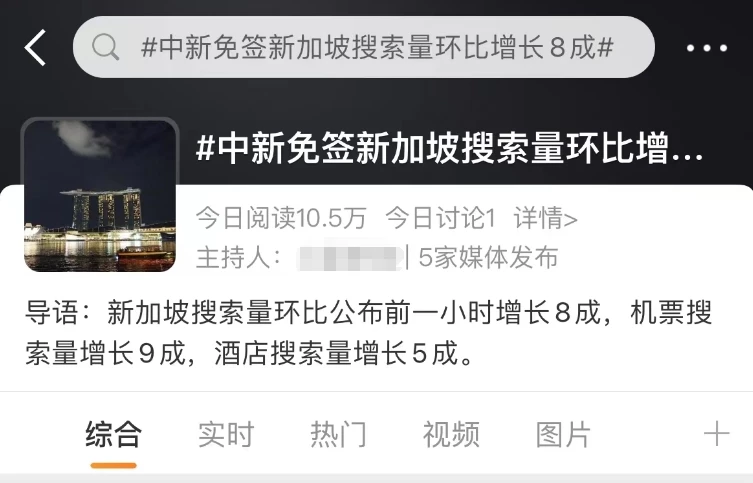Add a tab with the plus icon
The height and width of the screenshot is (483, 753).
(x=717, y=434)
